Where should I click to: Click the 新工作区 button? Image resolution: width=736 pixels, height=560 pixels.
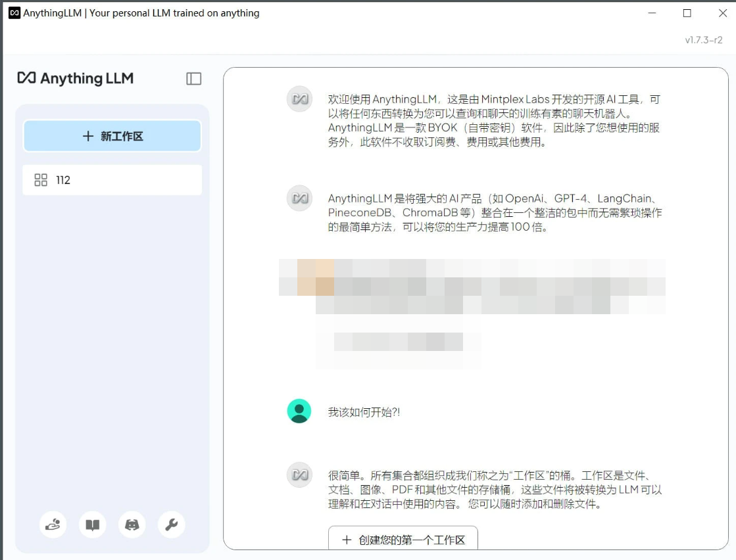click(112, 136)
